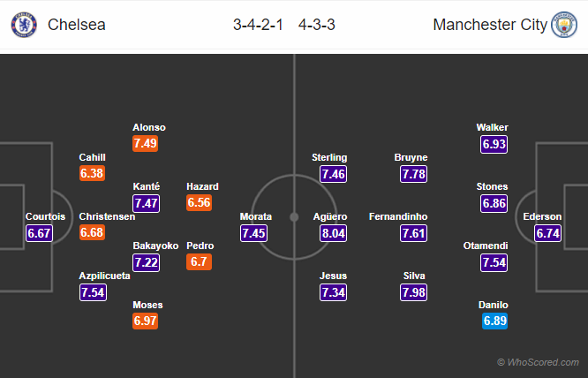Select Silva's 7.98 rating badge
The width and height of the screenshot is (588, 378).
click(x=413, y=292)
